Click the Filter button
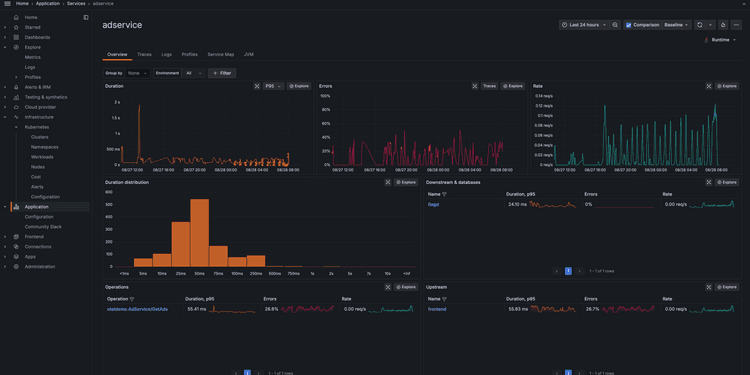The image size is (750, 375). pyautogui.click(x=222, y=73)
